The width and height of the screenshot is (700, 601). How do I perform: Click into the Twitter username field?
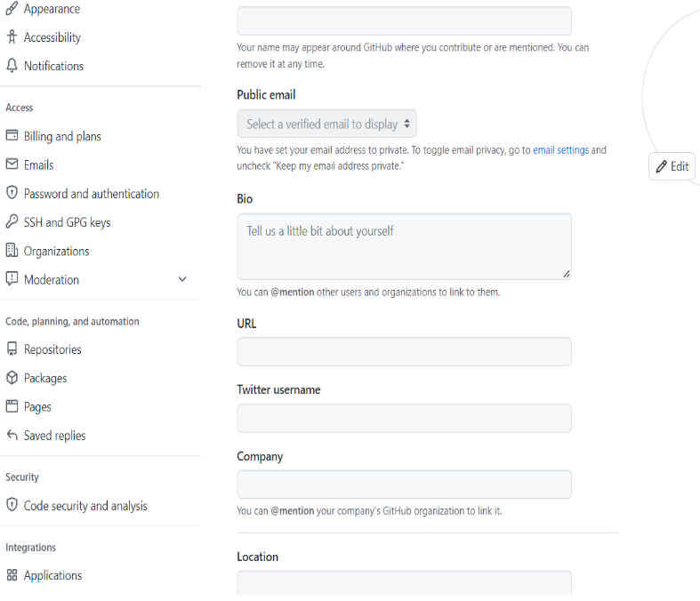[404, 419]
